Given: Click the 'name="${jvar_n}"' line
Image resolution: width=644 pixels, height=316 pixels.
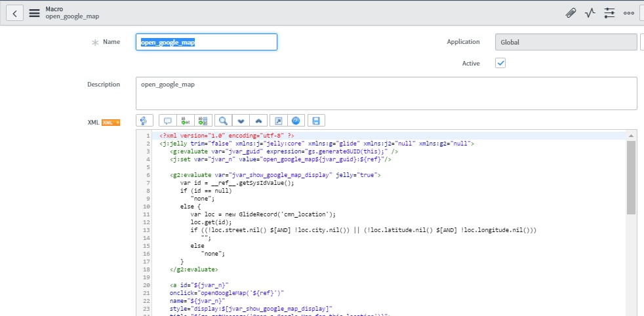Looking at the screenshot, I should point(197,301).
